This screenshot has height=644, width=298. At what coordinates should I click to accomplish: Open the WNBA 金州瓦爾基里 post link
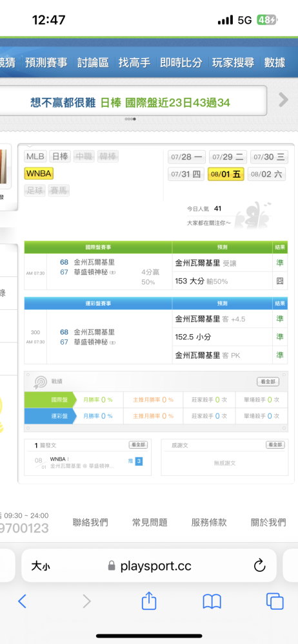coord(82,462)
